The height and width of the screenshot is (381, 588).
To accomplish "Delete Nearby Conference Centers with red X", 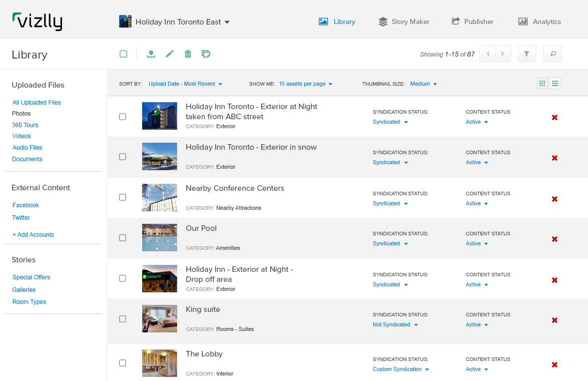I will click(x=554, y=199).
